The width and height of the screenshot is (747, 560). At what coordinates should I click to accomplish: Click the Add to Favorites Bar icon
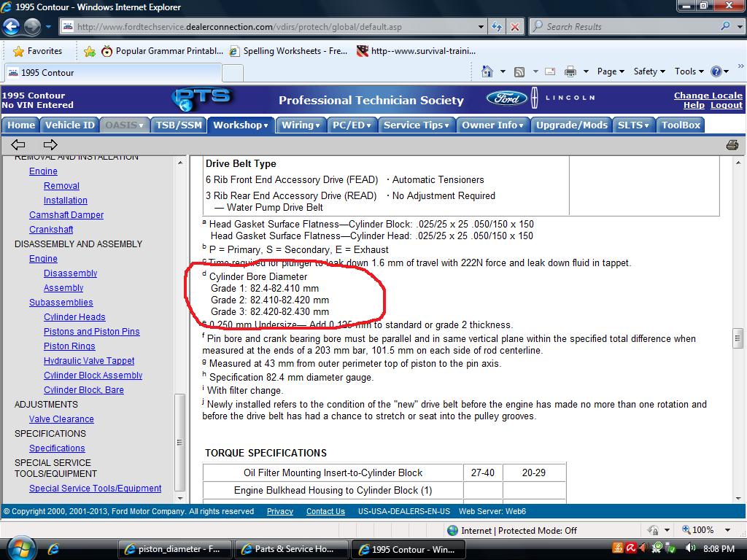(89, 52)
